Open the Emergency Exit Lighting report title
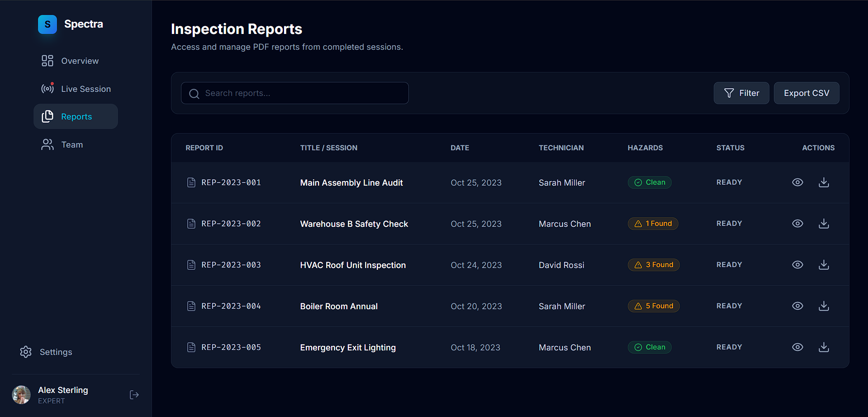The width and height of the screenshot is (868, 417). point(348,347)
